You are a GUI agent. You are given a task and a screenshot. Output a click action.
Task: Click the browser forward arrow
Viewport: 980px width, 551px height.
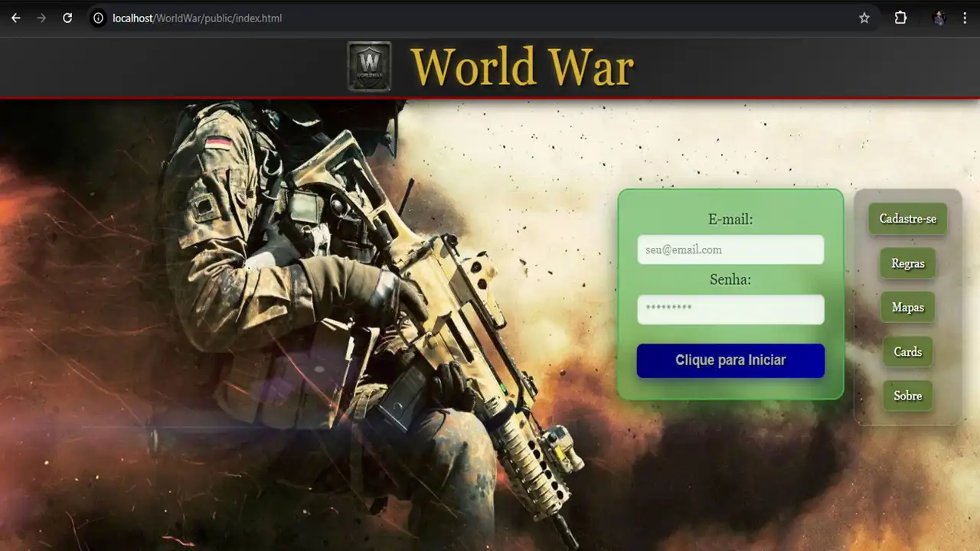(41, 18)
